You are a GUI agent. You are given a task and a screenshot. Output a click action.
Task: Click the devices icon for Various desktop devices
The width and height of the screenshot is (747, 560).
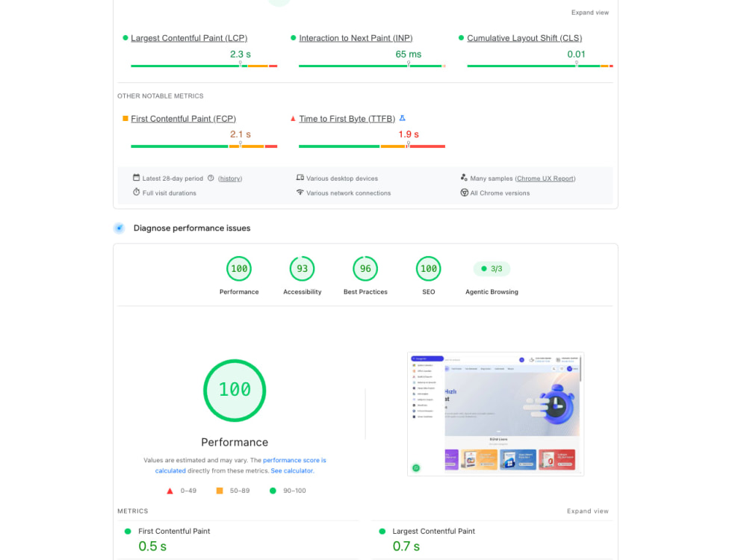[300, 178]
